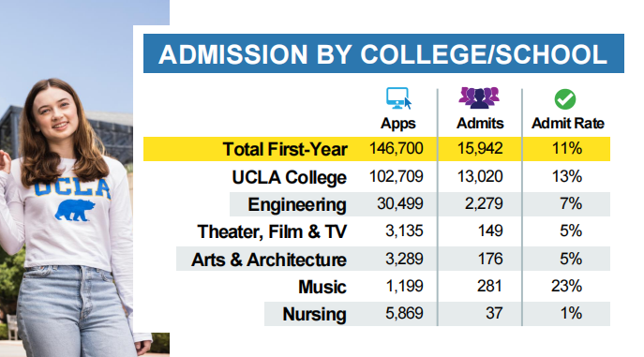Click the UCLA College row label

pyautogui.click(x=289, y=177)
